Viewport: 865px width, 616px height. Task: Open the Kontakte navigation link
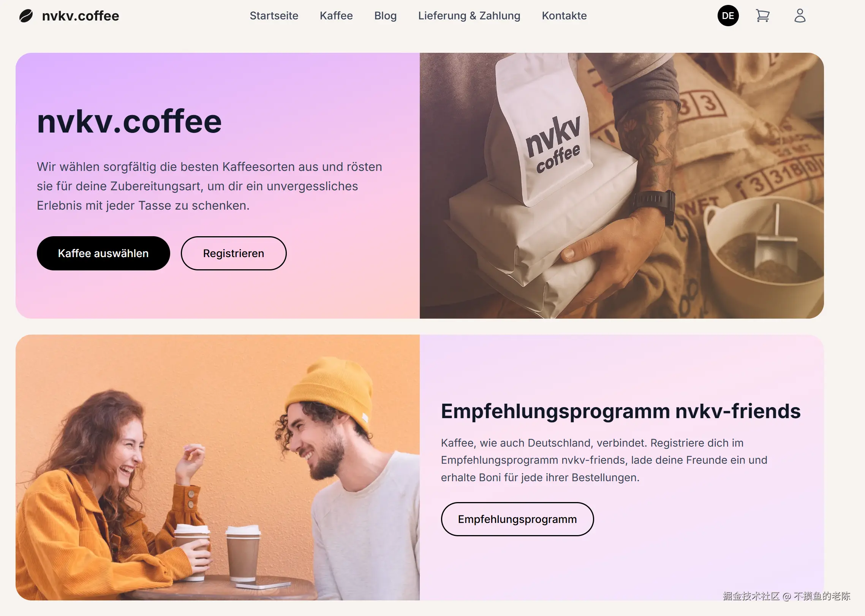pos(564,16)
